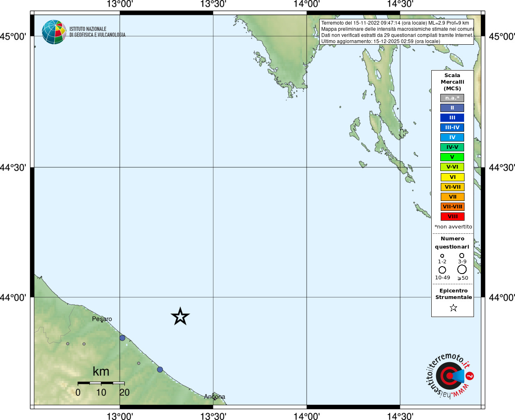The image size is (515, 420).
Task: Click the orange VII intensity swatch
Action: tap(452, 197)
